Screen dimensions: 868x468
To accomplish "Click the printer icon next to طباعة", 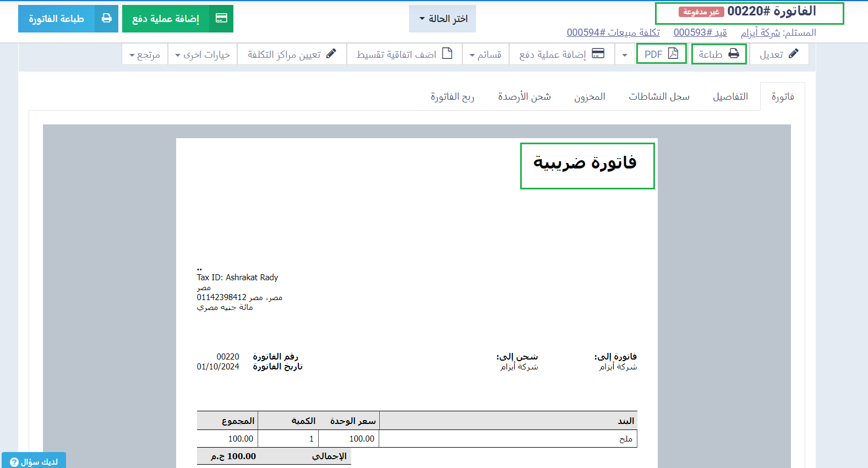I will coord(734,54).
